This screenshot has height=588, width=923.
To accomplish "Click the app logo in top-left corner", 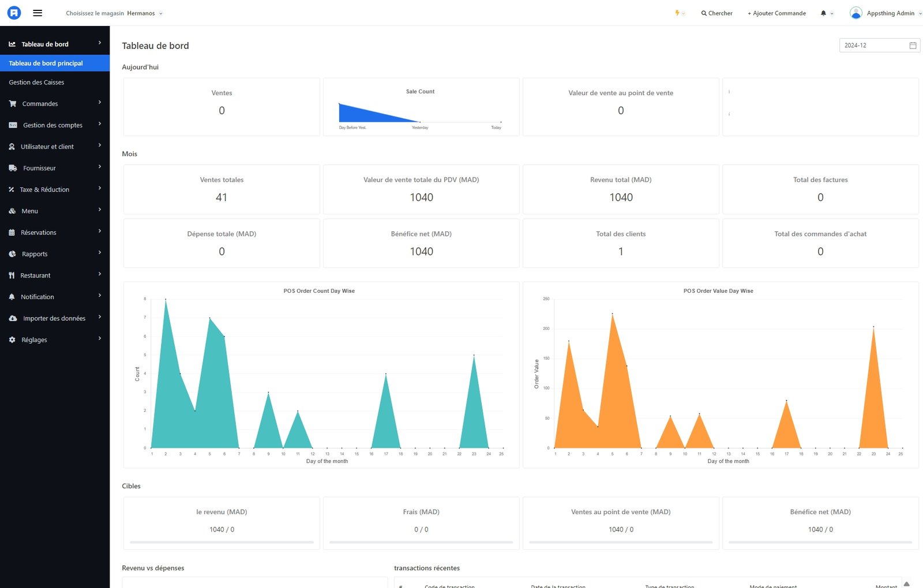I will click(x=14, y=13).
